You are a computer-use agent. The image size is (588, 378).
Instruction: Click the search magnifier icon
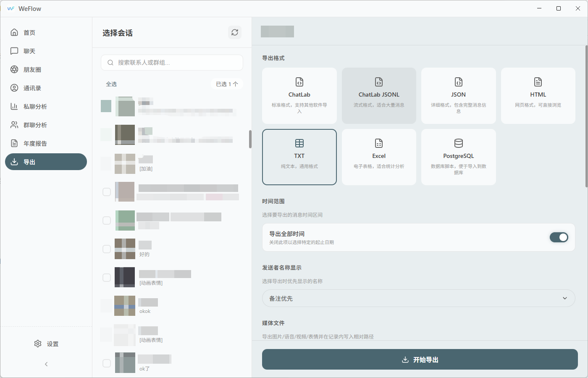110,63
